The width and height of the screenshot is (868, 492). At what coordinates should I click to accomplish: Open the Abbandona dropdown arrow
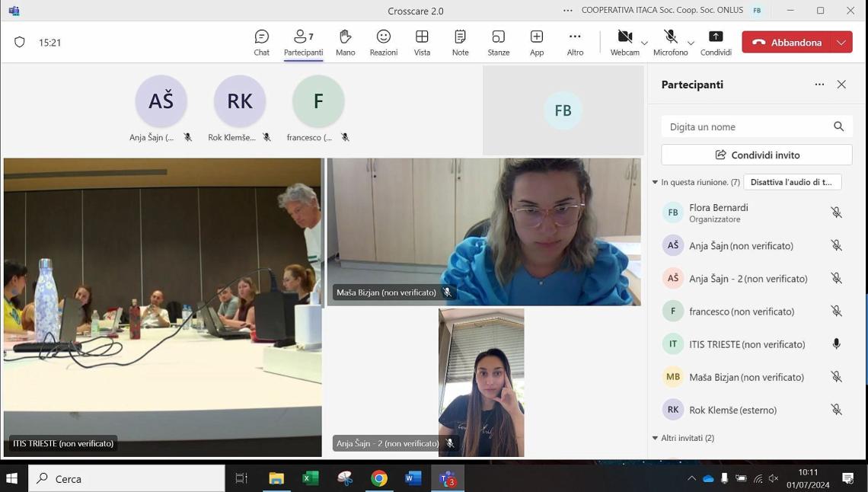click(841, 42)
